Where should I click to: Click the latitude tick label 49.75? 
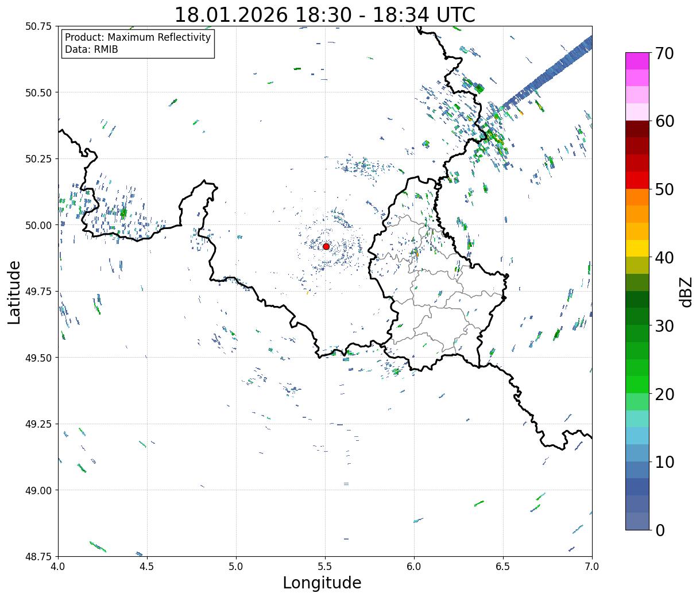(38, 292)
